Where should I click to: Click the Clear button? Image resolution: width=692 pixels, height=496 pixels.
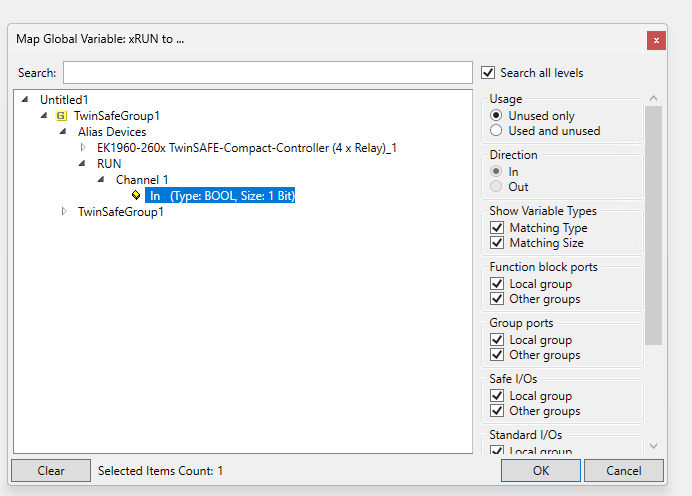click(51, 471)
